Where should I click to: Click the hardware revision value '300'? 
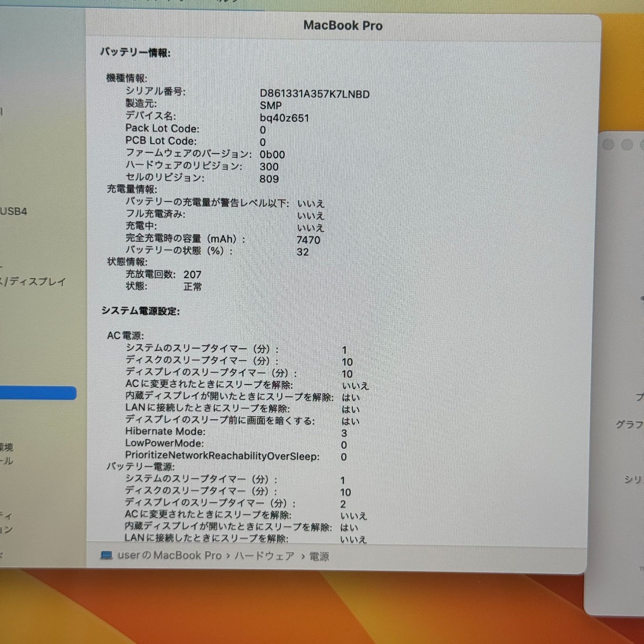point(269,167)
